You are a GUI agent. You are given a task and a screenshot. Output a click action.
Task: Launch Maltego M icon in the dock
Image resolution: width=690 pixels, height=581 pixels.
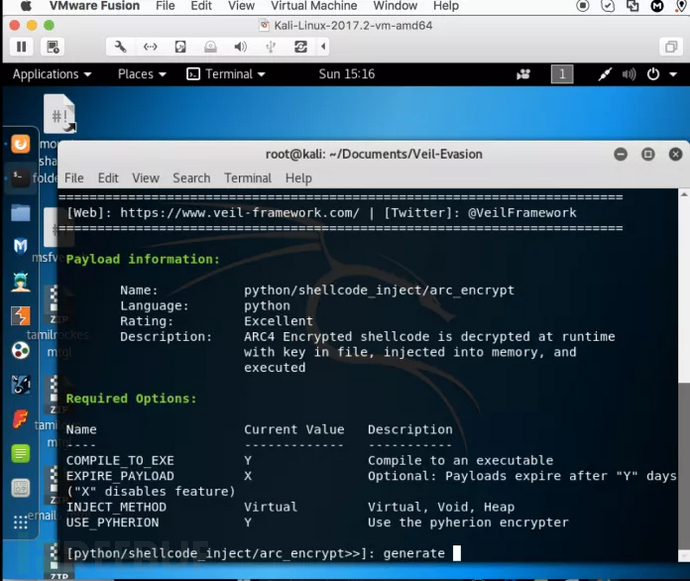[x=20, y=246]
